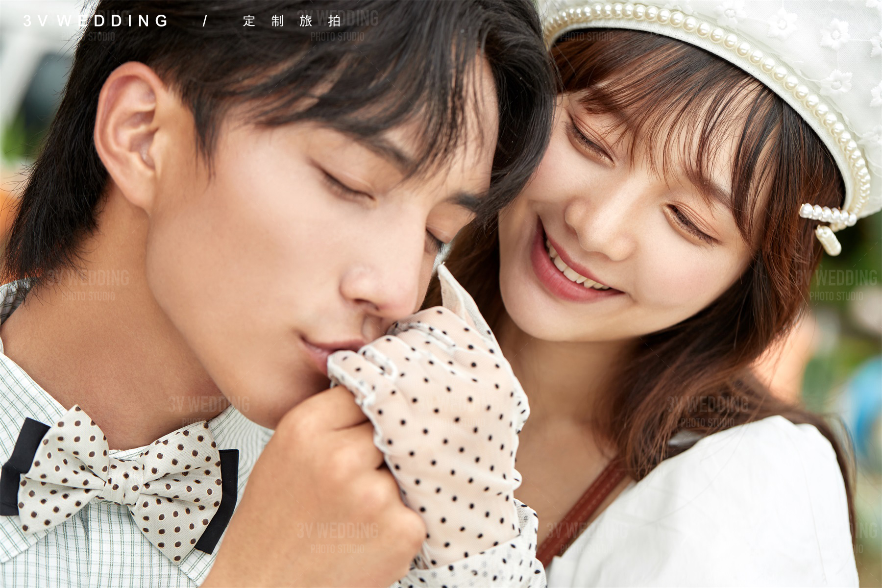This screenshot has width=882, height=588.
Task: Click the watermark beside the woman's cheek at the right edge
Action: [838, 284]
